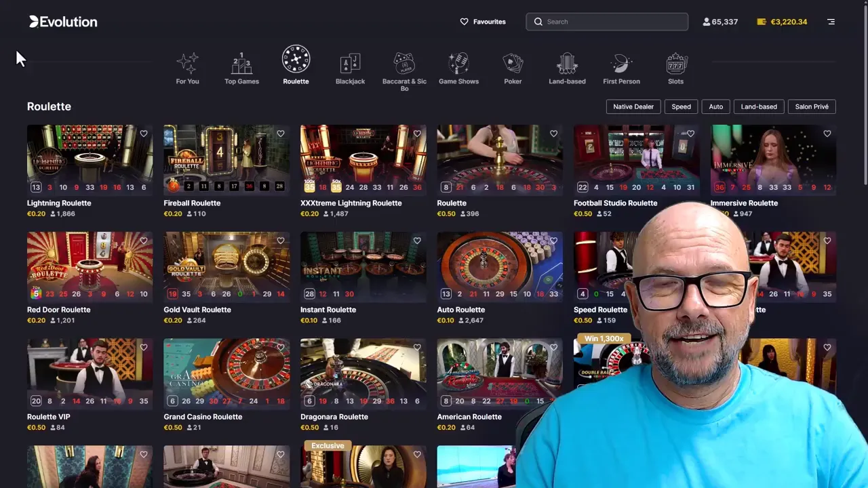Click the Evolution logo

point(63,22)
